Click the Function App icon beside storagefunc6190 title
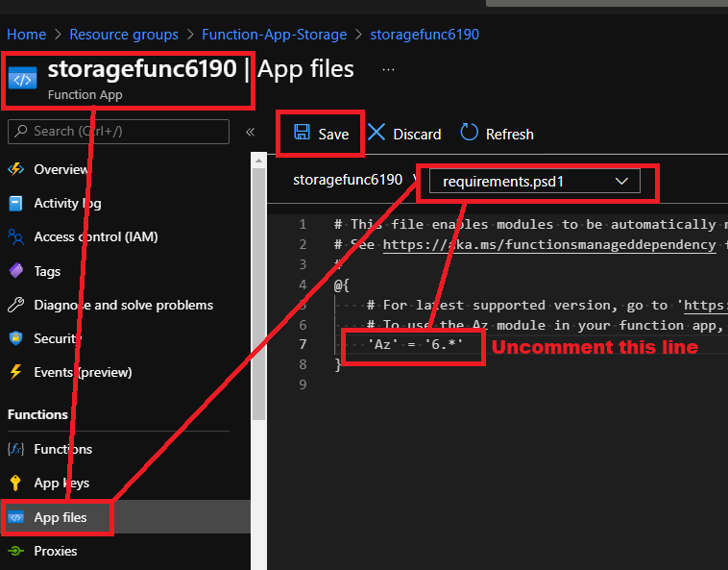The width and height of the screenshot is (728, 570). pos(22,79)
